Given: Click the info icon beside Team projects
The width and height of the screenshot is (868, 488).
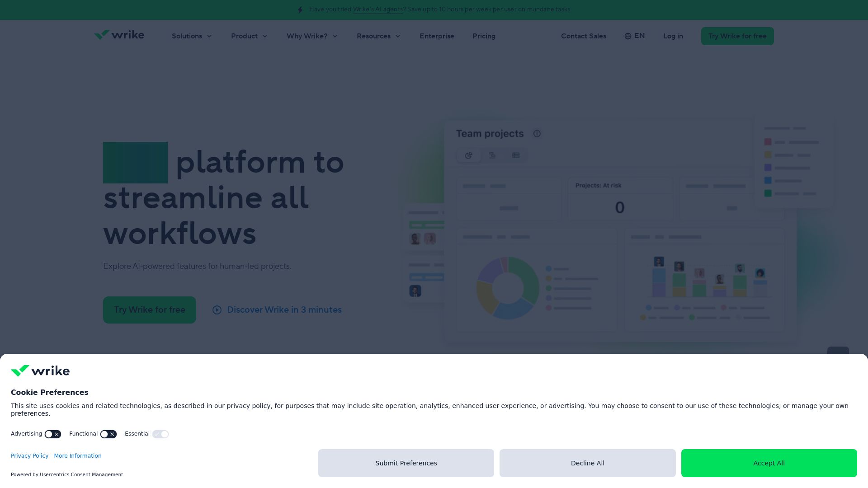Looking at the screenshot, I should [537, 134].
